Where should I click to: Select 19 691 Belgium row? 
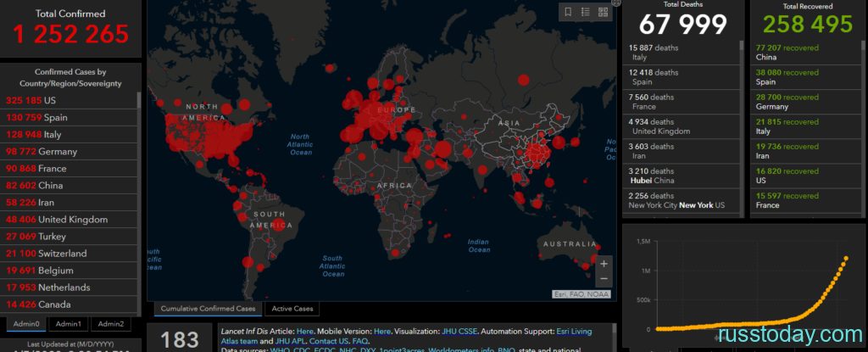(x=69, y=271)
